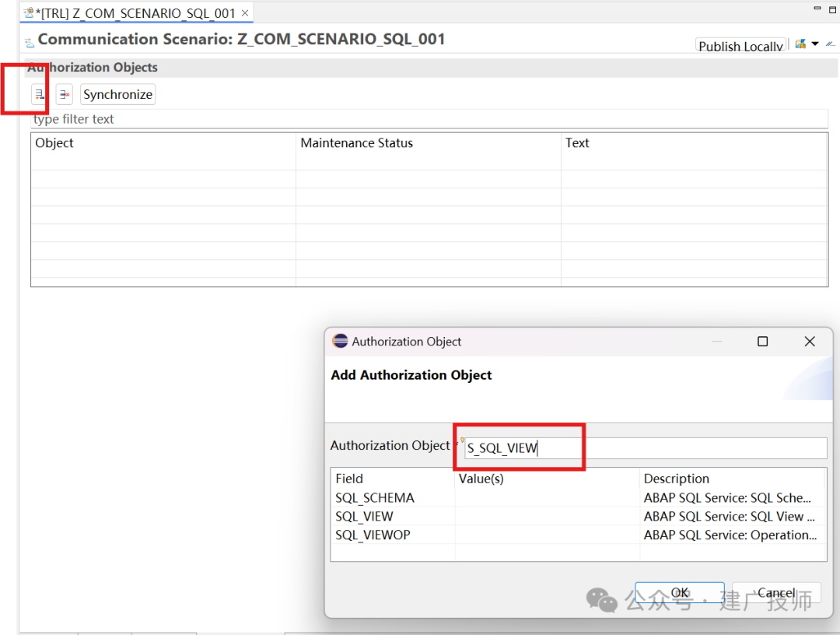This screenshot has height=635, width=840.
Task: Click the Description column header in the dialog
Action: click(x=733, y=479)
